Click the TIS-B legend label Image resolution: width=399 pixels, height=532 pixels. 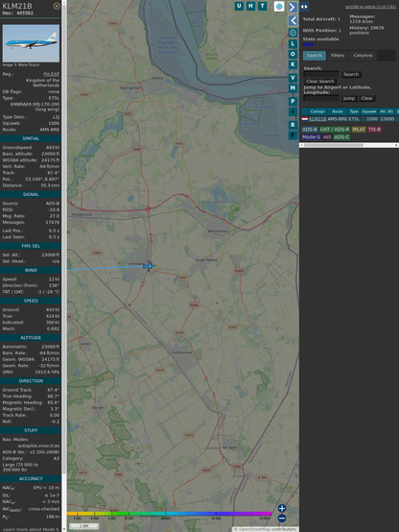coord(374,130)
